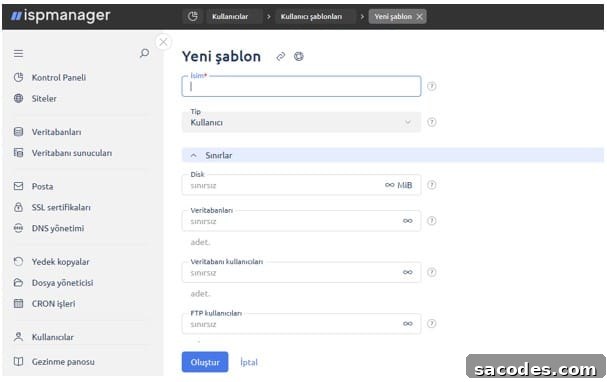Collapse the Sınırlar section
The height and width of the screenshot is (382, 607).
tap(393, 155)
